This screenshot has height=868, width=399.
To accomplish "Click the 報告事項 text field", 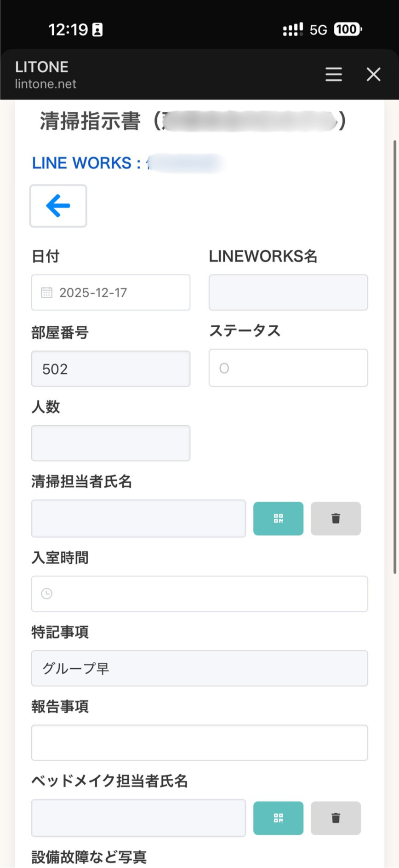I will (199, 743).
